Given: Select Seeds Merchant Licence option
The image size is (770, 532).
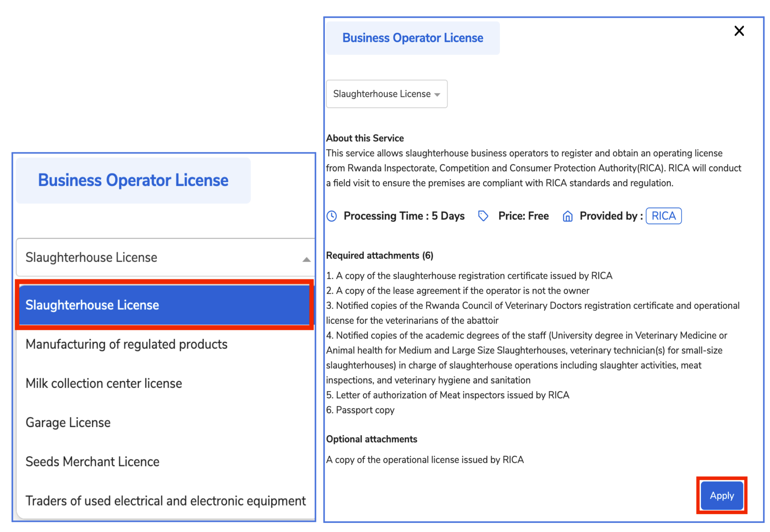Looking at the screenshot, I should tap(92, 462).
